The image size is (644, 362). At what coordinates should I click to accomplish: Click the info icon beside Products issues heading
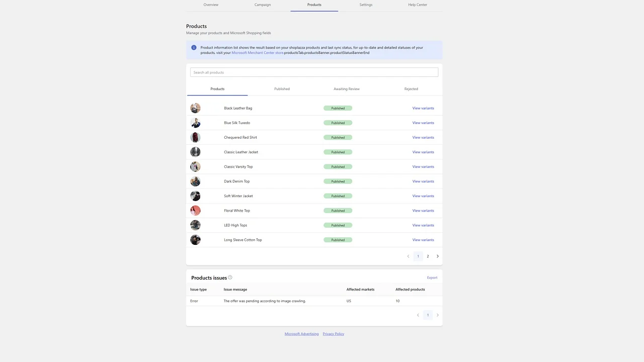tap(230, 278)
